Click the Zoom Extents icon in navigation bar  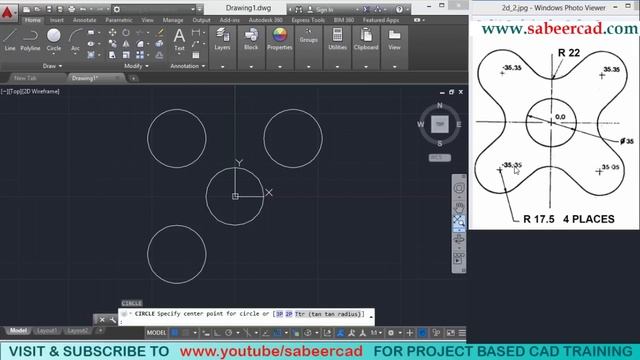pos(459,222)
